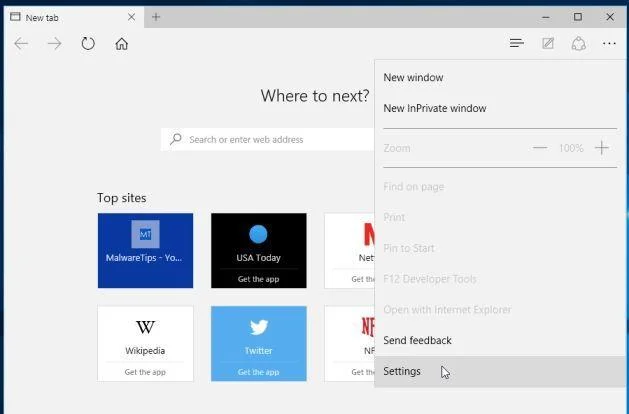Open the MalwareTips top site tile

pos(145,250)
